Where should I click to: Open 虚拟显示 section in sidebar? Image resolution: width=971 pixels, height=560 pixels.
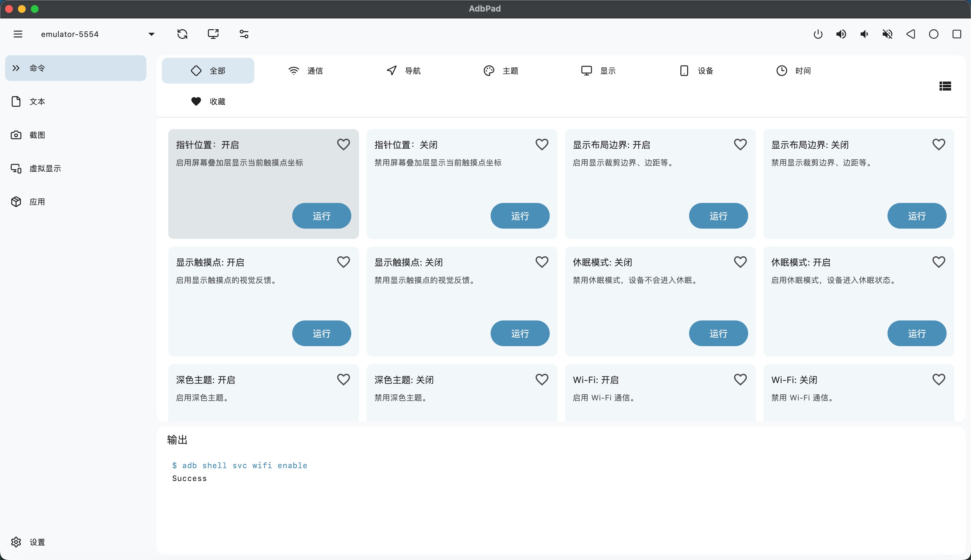(76, 169)
